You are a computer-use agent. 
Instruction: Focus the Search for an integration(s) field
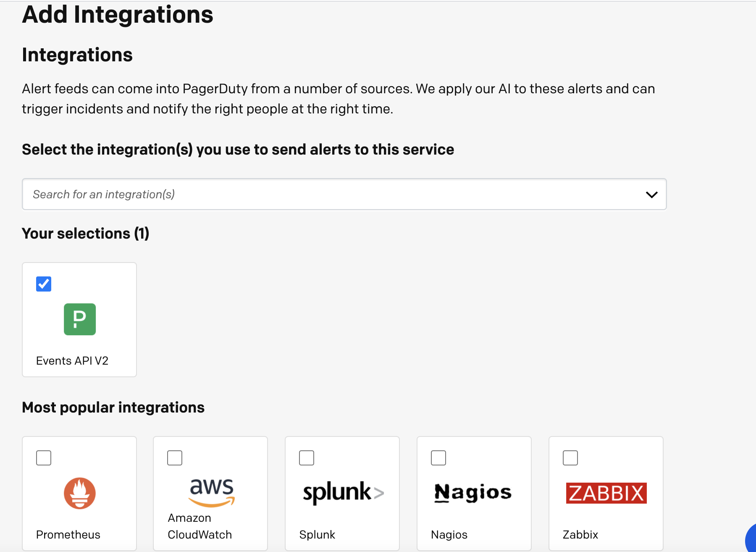click(344, 194)
